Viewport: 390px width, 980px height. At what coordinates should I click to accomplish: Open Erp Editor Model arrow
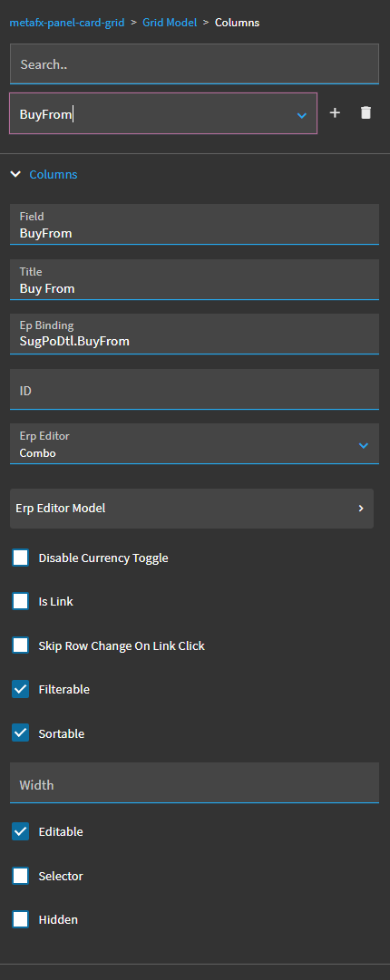tap(361, 508)
